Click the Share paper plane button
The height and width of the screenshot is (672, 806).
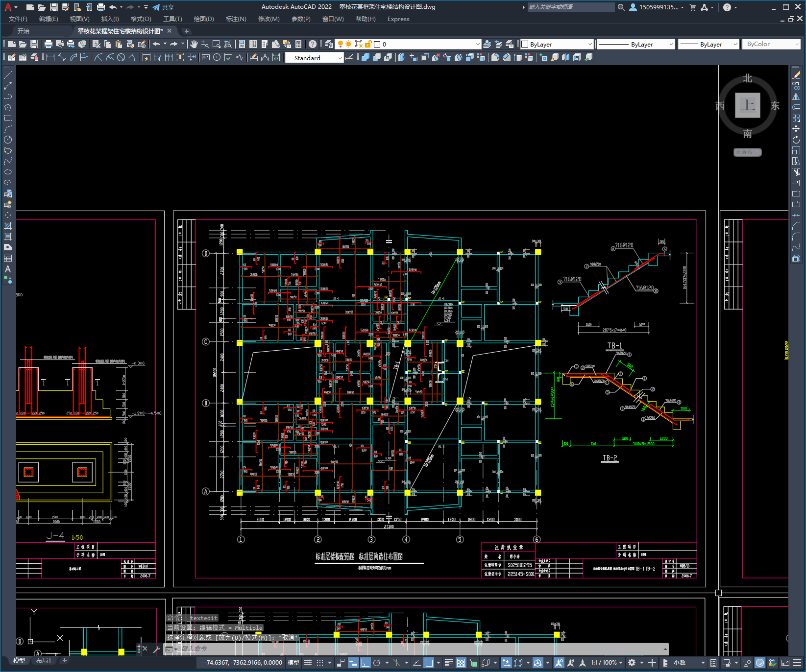tap(163, 7)
